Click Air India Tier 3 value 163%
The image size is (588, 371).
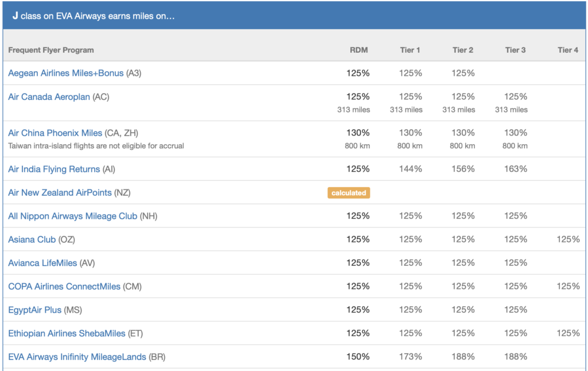(x=515, y=169)
